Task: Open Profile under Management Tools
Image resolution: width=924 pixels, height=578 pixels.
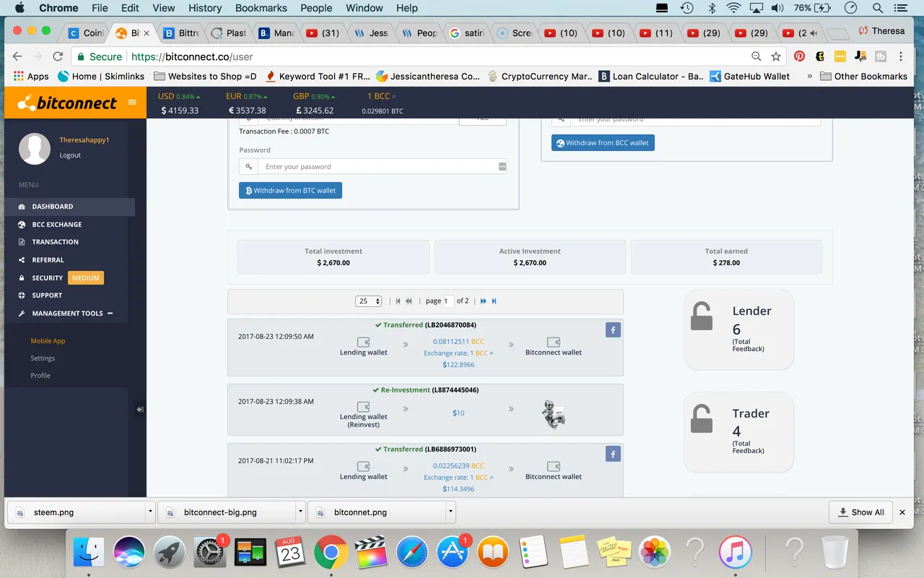Action: (40, 376)
